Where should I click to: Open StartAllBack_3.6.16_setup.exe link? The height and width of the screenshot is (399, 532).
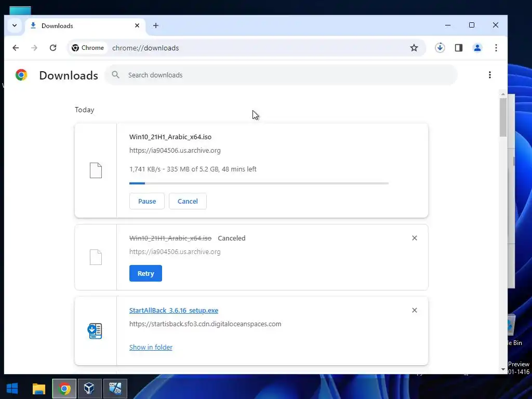pos(174,311)
